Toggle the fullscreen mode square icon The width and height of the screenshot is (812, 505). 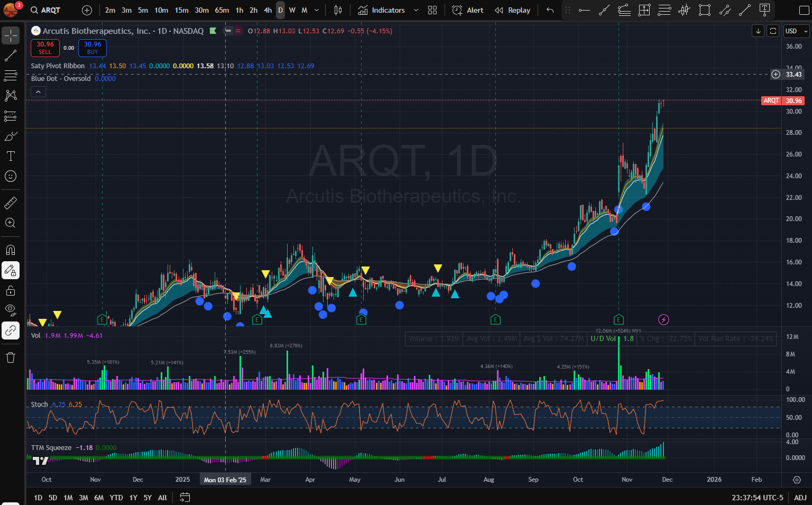click(804, 10)
